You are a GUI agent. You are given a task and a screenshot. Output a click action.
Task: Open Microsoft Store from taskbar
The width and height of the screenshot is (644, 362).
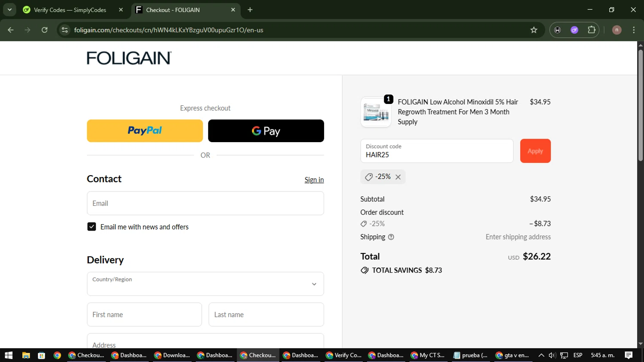41,355
